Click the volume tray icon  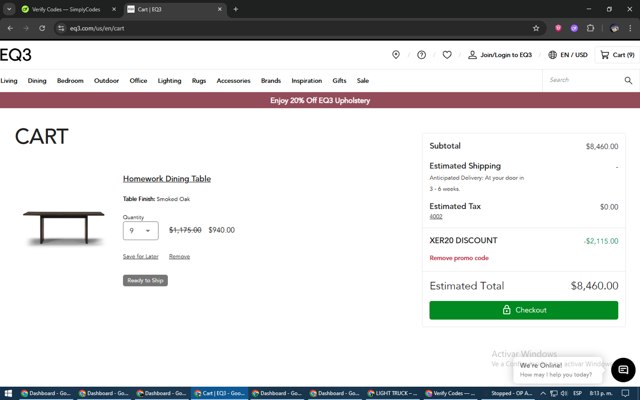pyautogui.click(x=564, y=393)
